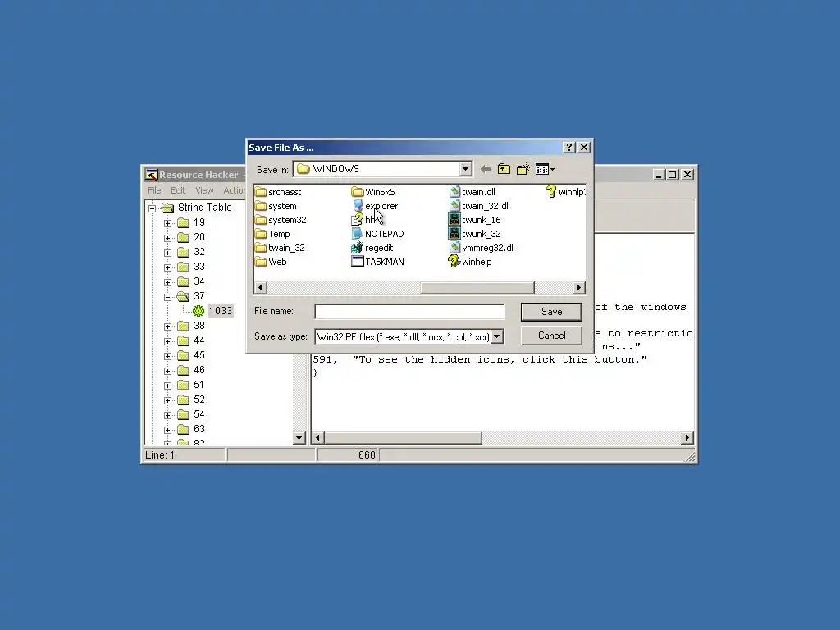This screenshot has height=630, width=840.
Task: Open the View menu in Resource Hacker
Action: [x=204, y=190]
